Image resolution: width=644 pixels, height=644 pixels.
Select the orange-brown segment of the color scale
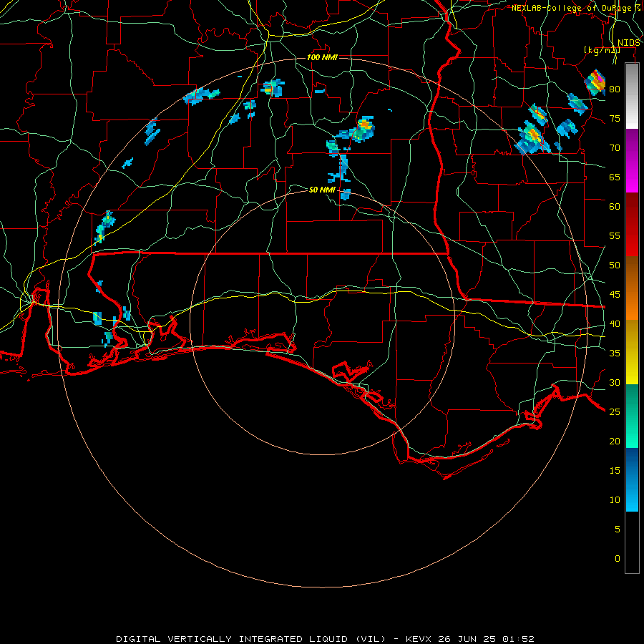coord(632,288)
